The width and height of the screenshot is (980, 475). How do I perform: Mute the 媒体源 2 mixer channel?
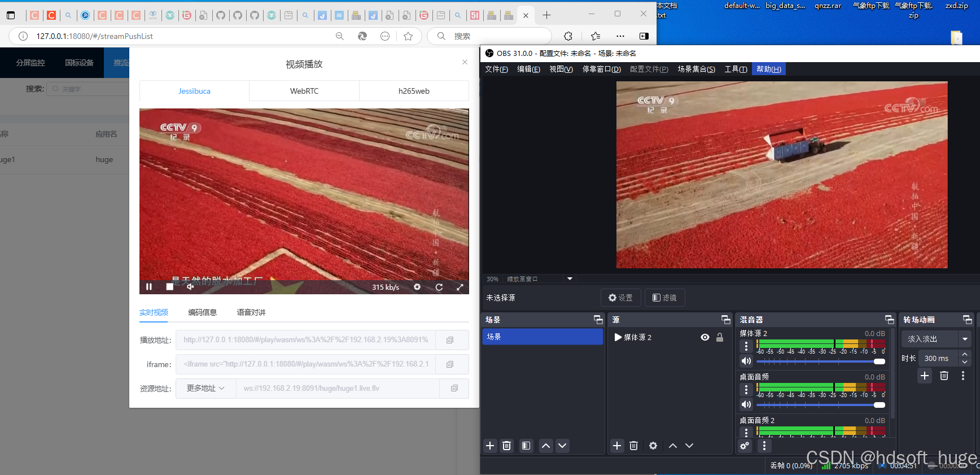(x=746, y=361)
